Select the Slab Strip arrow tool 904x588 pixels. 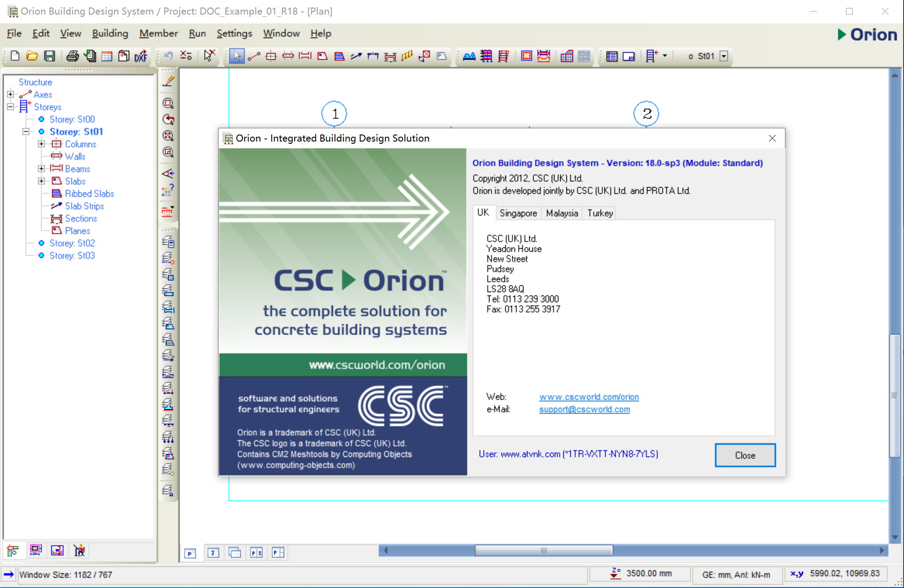coord(356,56)
